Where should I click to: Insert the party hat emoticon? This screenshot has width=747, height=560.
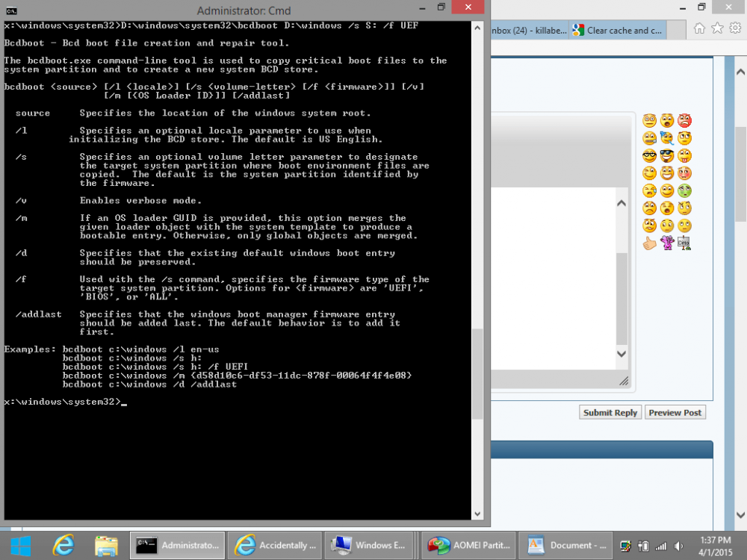(667, 138)
